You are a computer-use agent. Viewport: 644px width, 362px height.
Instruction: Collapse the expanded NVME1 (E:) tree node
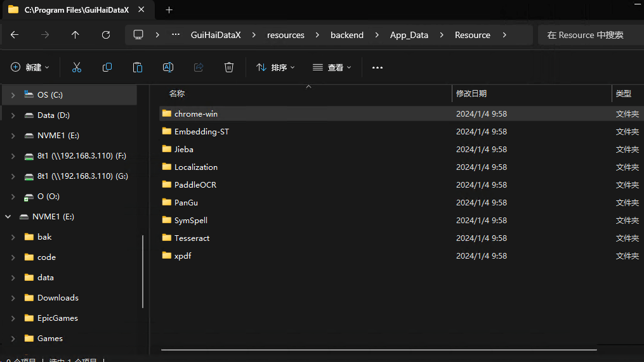point(8,217)
